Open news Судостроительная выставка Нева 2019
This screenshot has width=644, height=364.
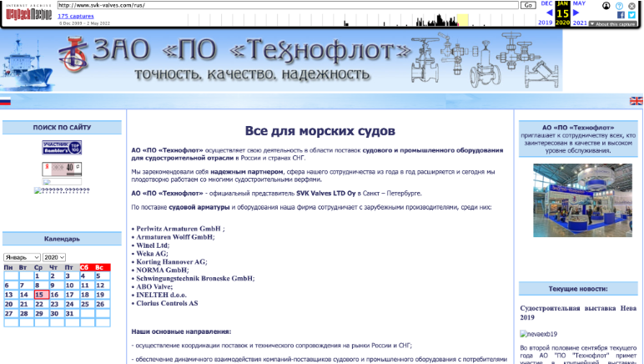click(x=578, y=312)
